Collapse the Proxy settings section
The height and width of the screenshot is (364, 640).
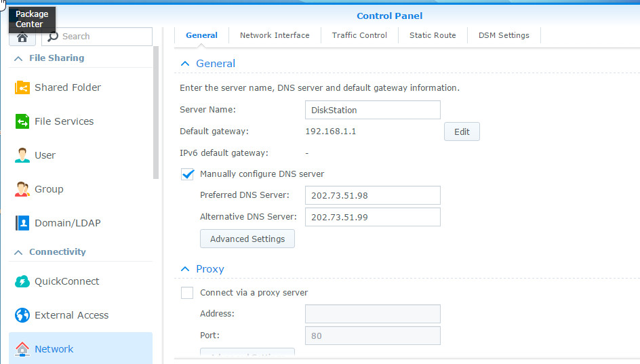tap(184, 269)
